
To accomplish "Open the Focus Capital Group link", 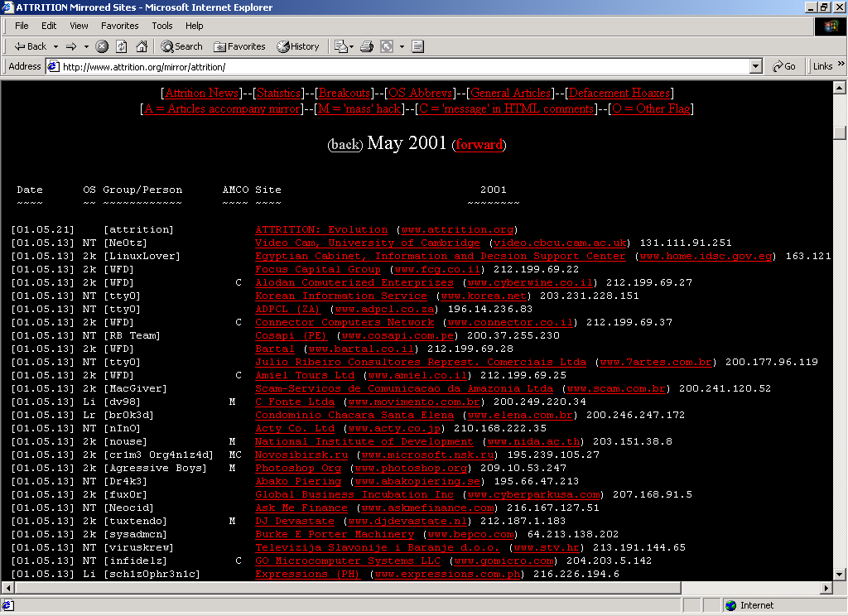I will pos(318,269).
